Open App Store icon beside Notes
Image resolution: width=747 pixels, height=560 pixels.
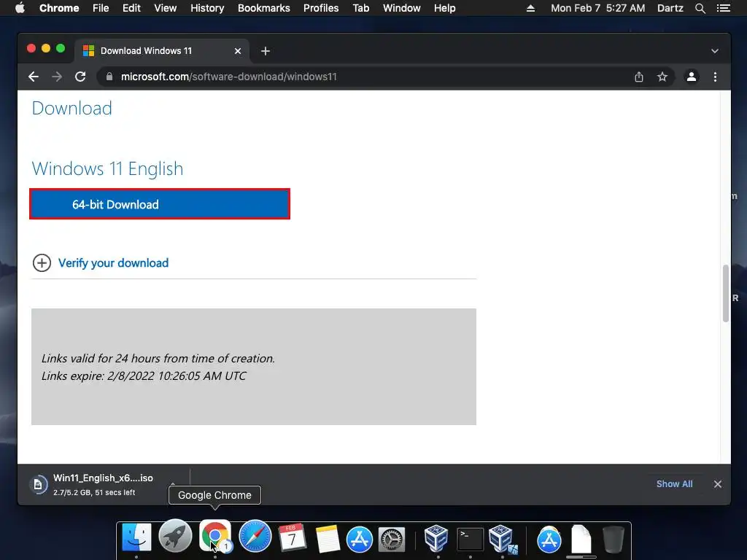(360, 539)
